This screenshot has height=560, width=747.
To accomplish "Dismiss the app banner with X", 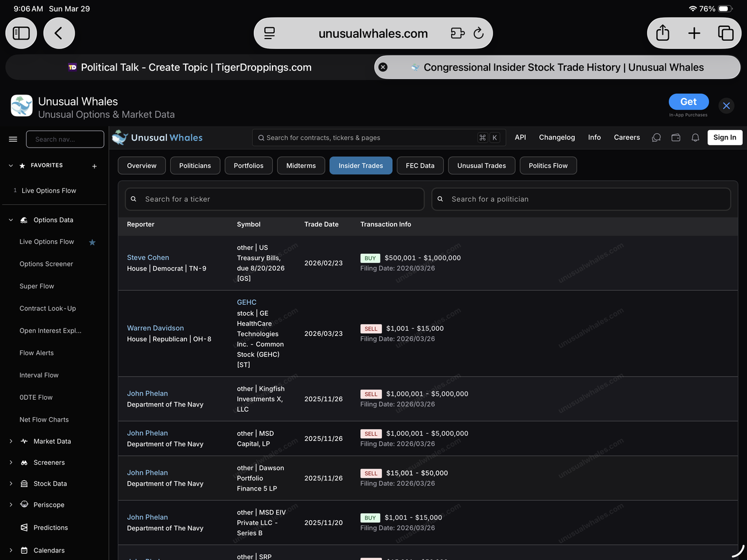I will pyautogui.click(x=727, y=106).
